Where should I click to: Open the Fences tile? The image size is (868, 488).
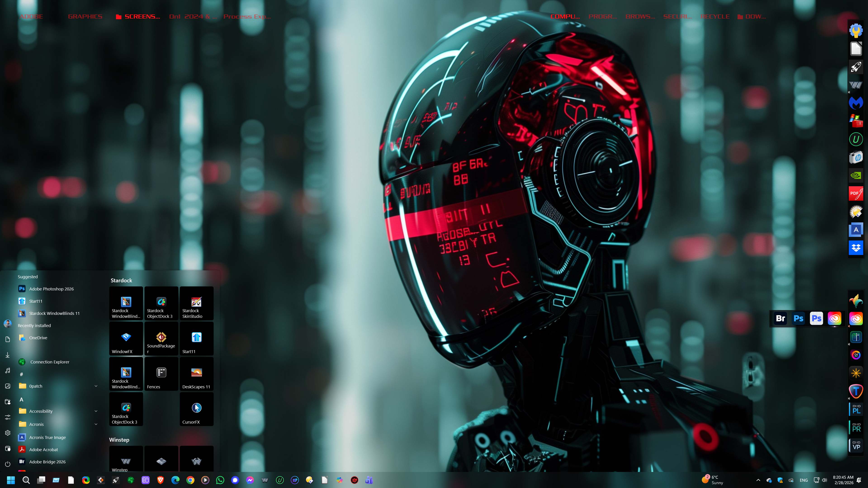pyautogui.click(x=161, y=374)
